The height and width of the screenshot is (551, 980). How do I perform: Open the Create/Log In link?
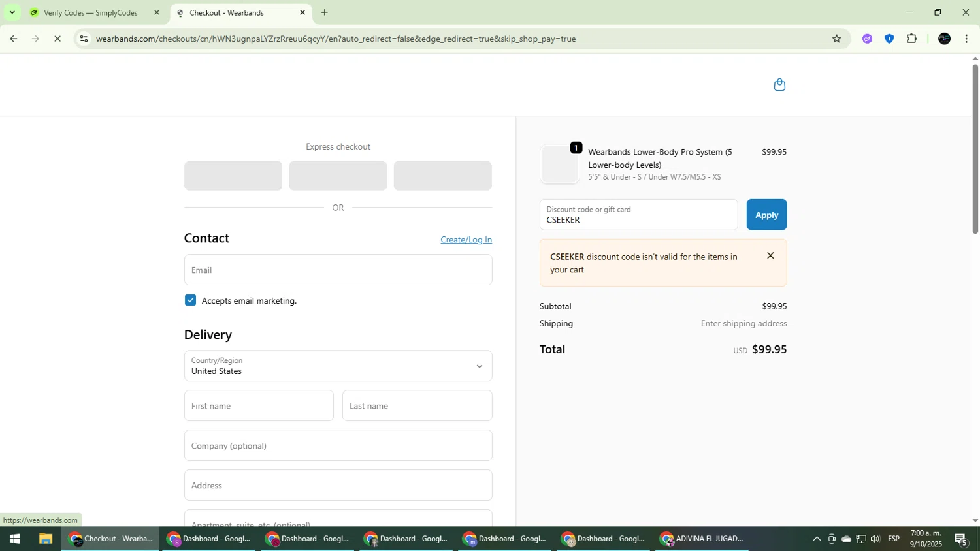point(466,240)
